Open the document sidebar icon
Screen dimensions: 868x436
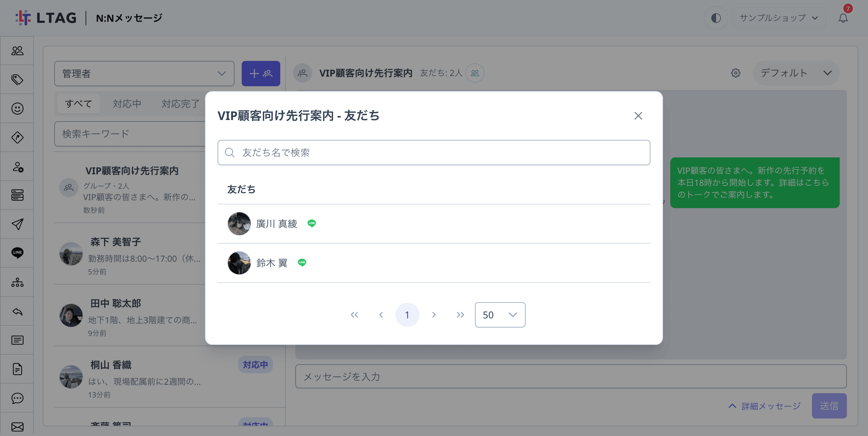17,369
